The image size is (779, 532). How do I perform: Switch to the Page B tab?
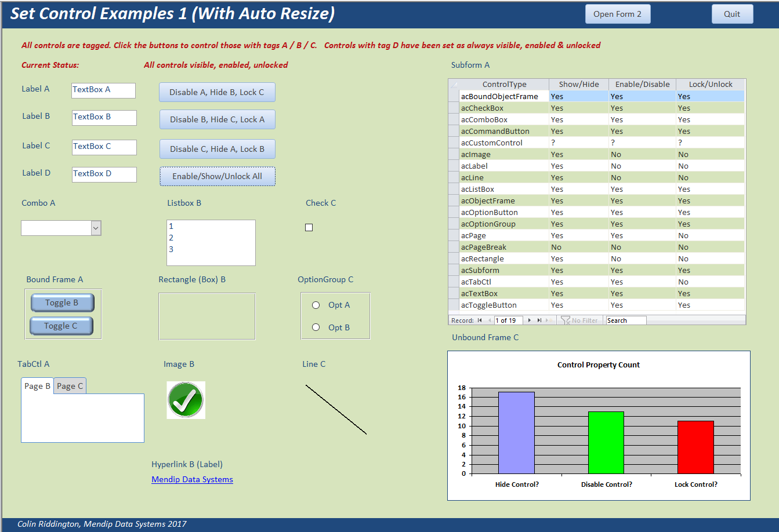pos(37,386)
